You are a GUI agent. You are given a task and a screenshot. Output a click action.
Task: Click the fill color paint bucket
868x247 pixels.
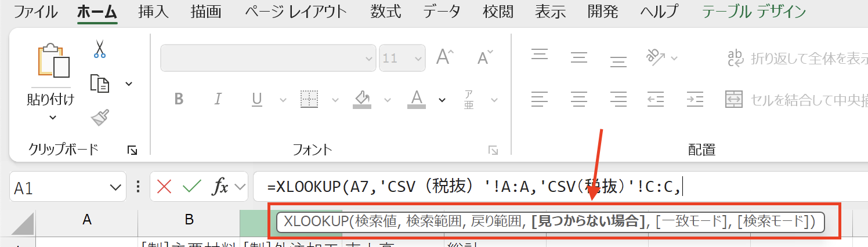tap(363, 99)
